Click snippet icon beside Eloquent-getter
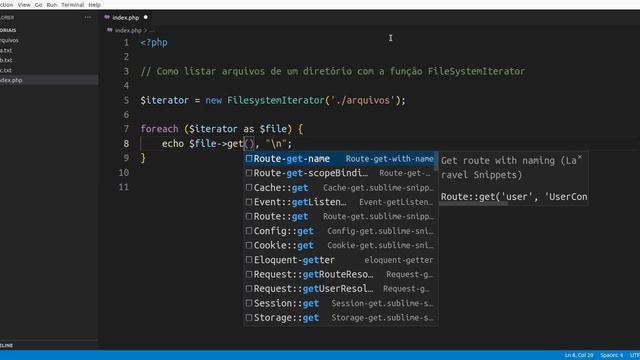The height and width of the screenshot is (360, 640). (x=249, y=260)
